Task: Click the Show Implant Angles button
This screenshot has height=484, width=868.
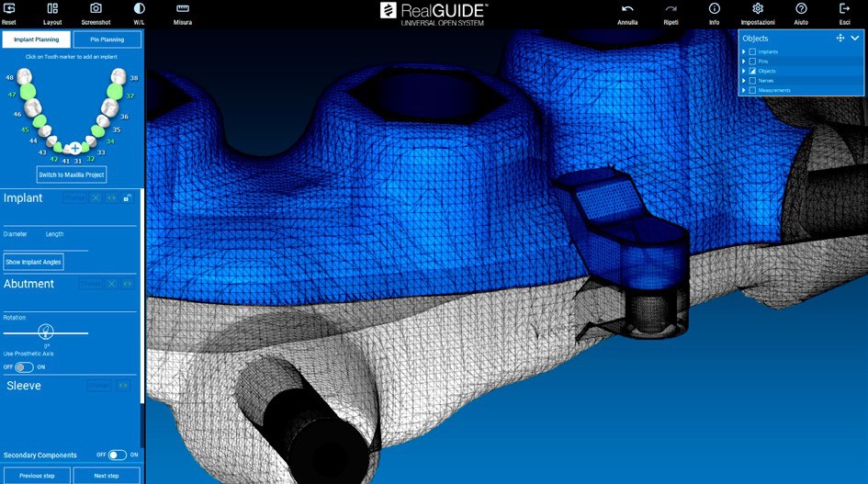Action: pos(33,262)
